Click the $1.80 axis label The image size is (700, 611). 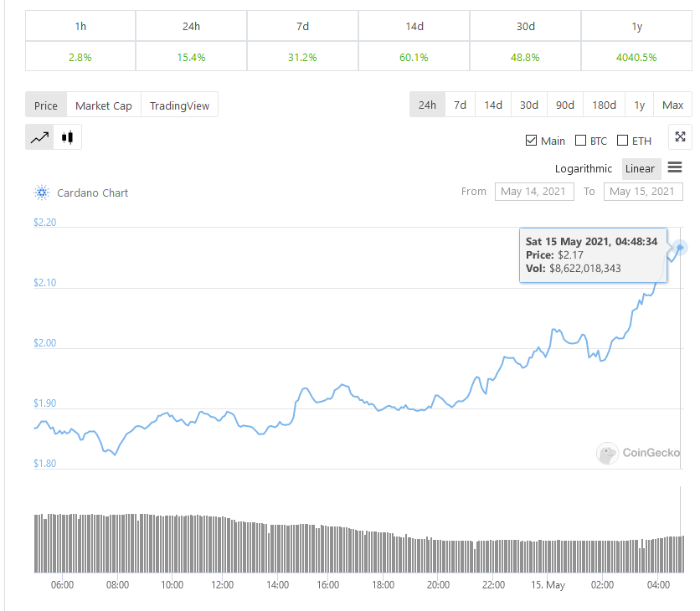point(45,463)
